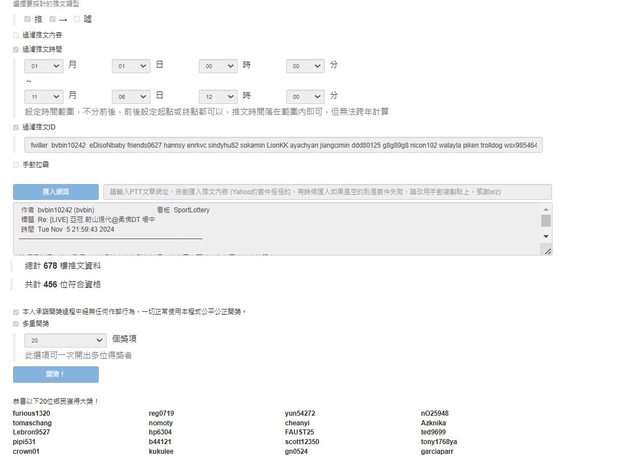The width and height of the screenshot is (640, 464).
Task: Open the end day dropdown showing 06
Action: [130, 95]
